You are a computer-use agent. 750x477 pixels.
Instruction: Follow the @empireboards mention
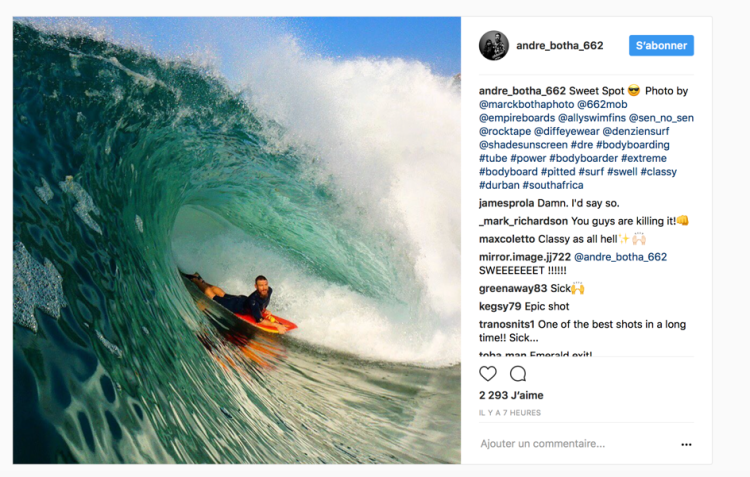517,118
